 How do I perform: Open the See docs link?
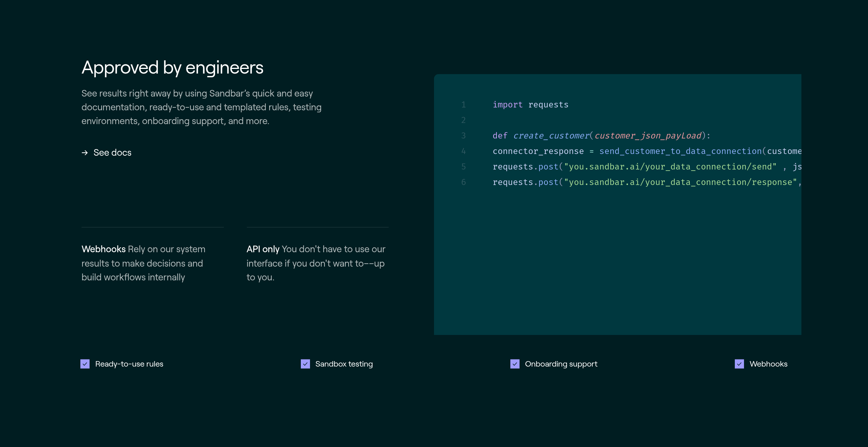[x=106, y=153]
